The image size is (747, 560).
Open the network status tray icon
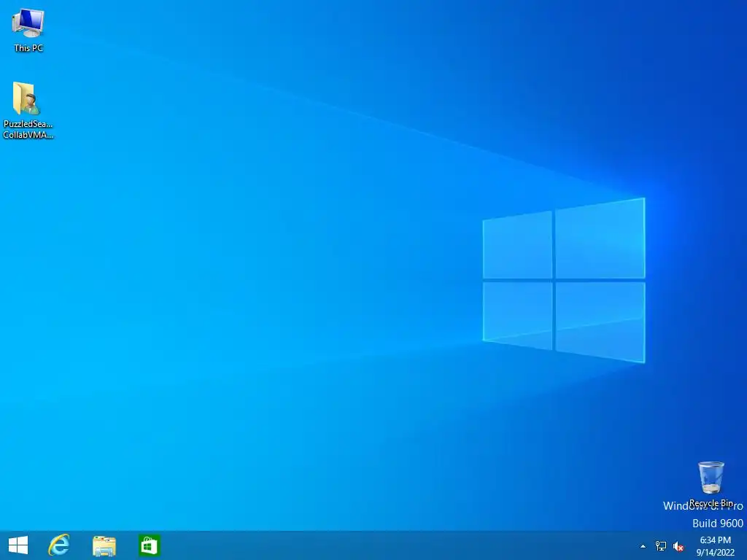(661, 546)
